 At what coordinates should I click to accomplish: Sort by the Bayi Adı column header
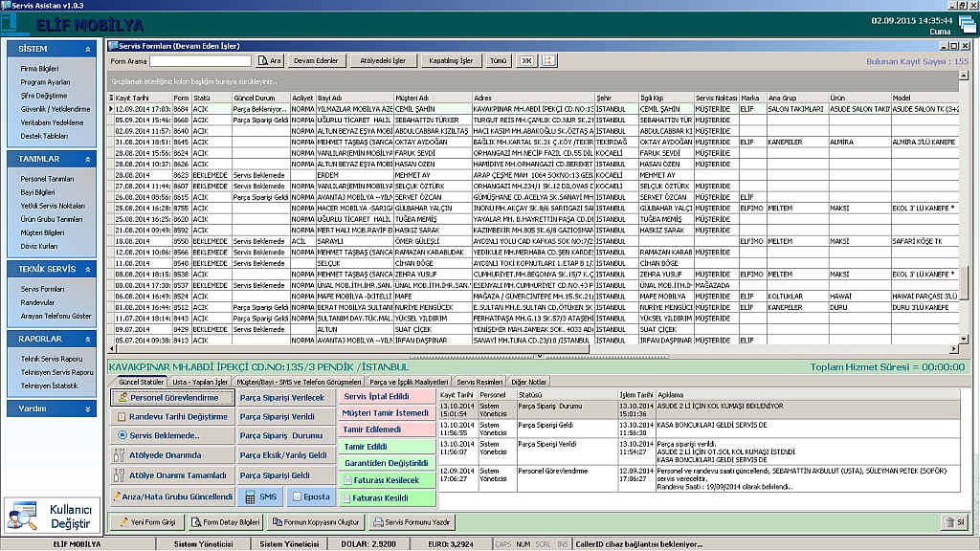354,99
